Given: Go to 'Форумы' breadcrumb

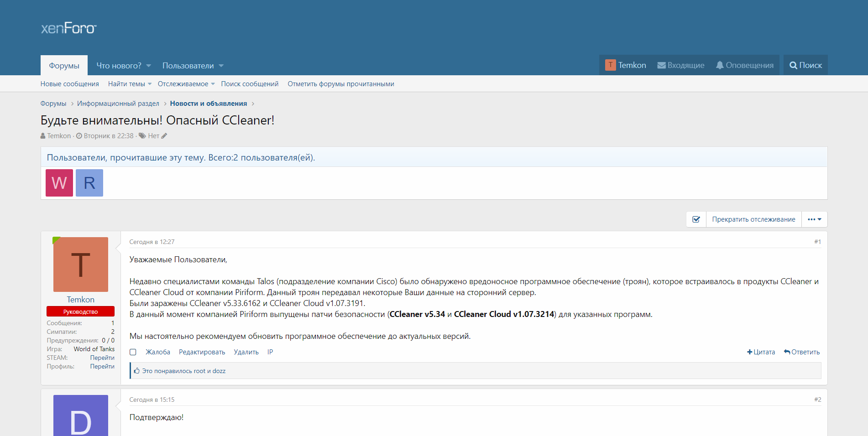Looking at the screenshot, I should (x=53, y=104).
